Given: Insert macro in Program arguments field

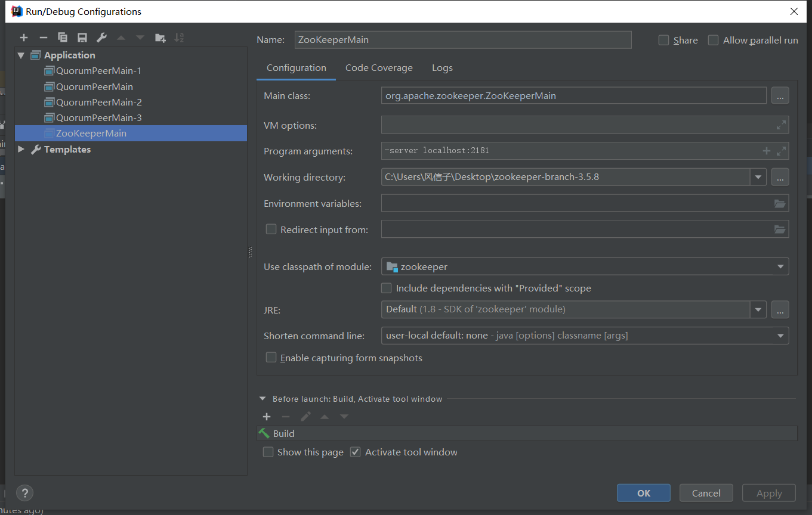Looking at the screenshot, I should pos(767,151).
